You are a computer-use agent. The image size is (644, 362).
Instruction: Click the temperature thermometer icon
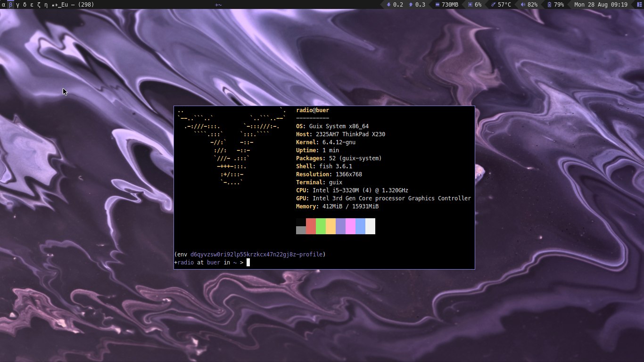coord(493,5)
